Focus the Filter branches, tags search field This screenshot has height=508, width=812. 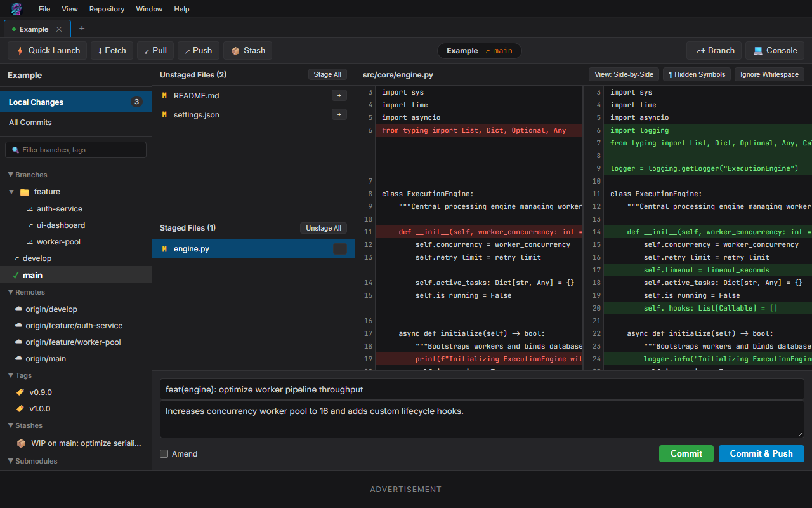click(x=76, y=150)
